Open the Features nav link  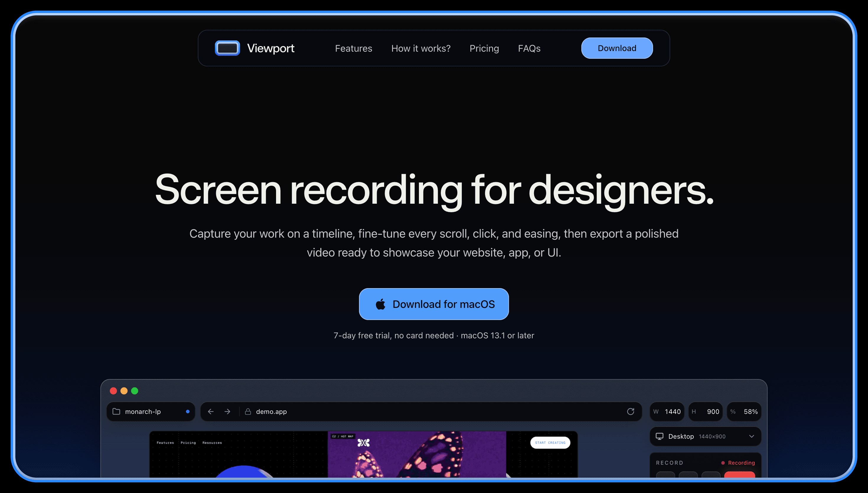coord(353,48)
